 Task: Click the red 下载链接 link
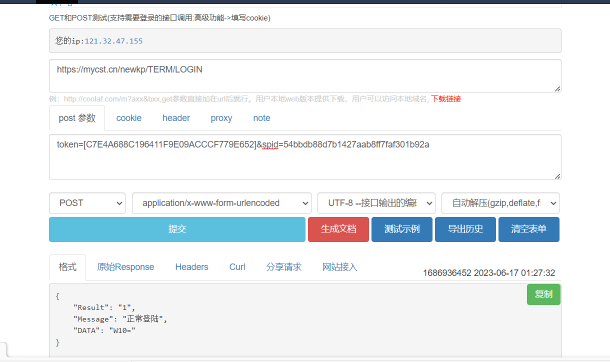pos(446,99)
